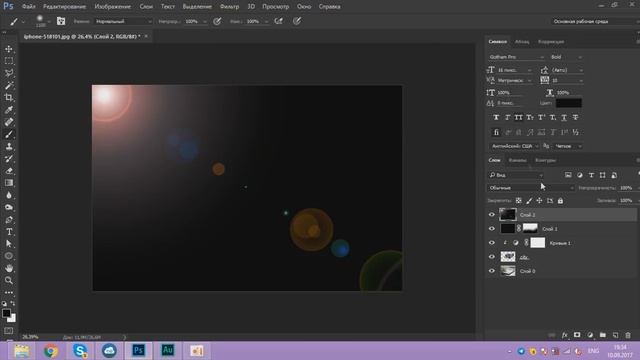Screen dimensions: 640x360
Task: Open the Файл menu
Action: (28, 7)
